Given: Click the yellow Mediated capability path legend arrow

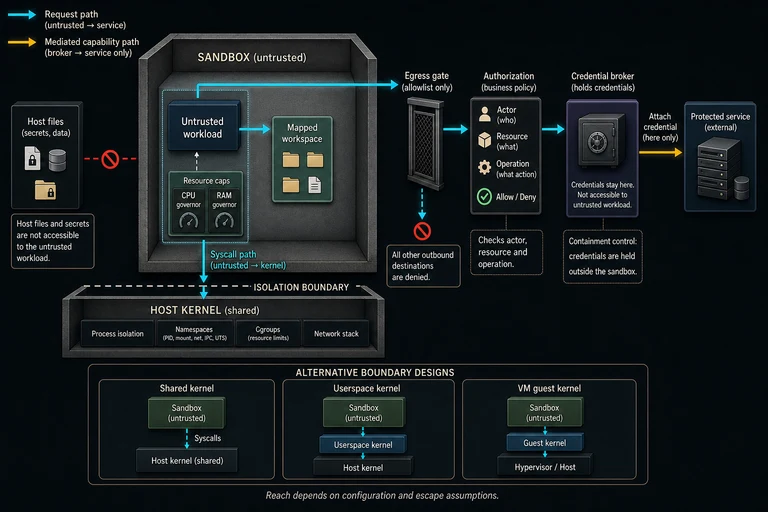Looking at the screenshot, I should click(22, 42).
